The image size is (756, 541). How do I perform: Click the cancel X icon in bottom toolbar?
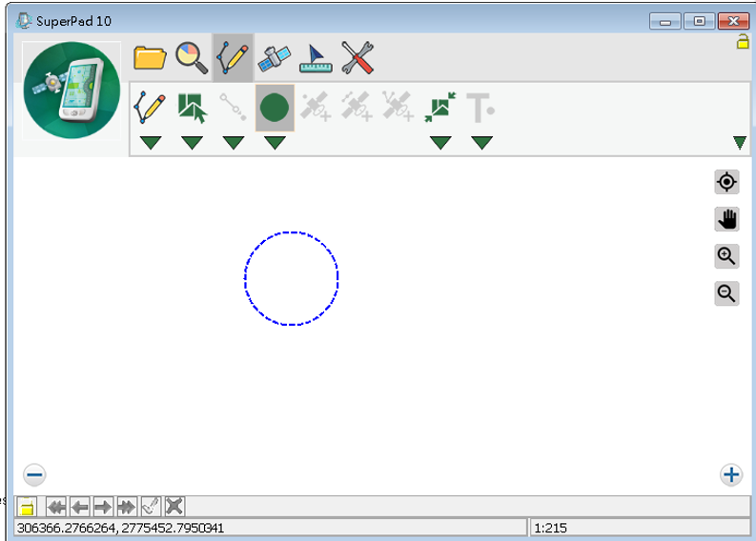tap(174, 507)
